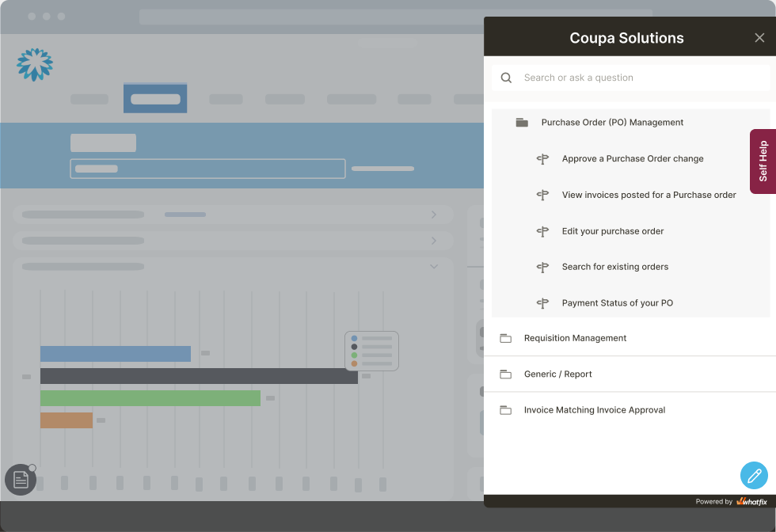776x532 pixels.
Task: Collapse the chart section with down chevron
Action: 434,267
